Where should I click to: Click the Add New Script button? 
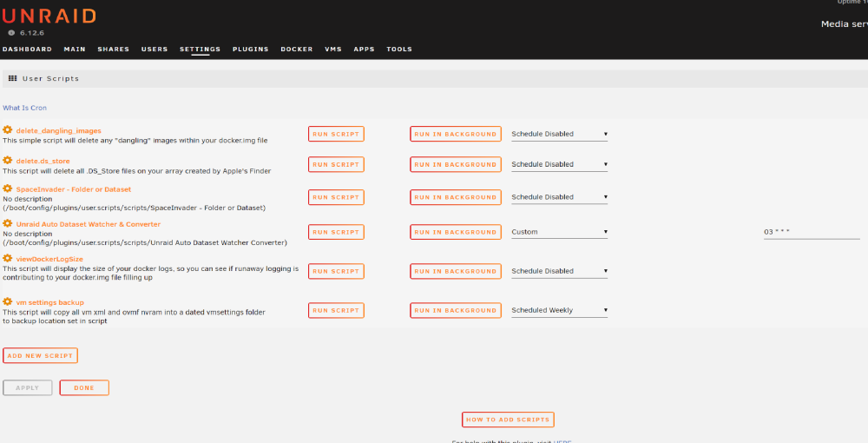tap(41, 355)
